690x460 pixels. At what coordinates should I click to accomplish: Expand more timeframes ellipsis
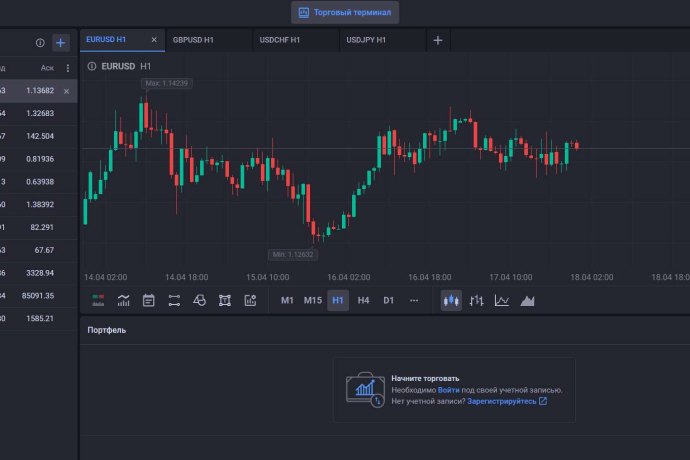tap(414, 301)
